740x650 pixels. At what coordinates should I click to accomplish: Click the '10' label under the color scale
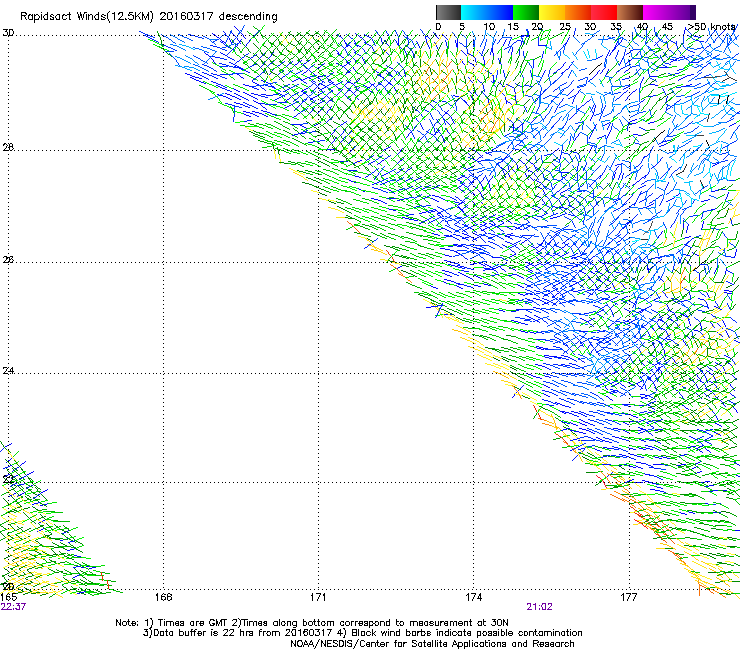pyautogui.click(x=489, y=27)
